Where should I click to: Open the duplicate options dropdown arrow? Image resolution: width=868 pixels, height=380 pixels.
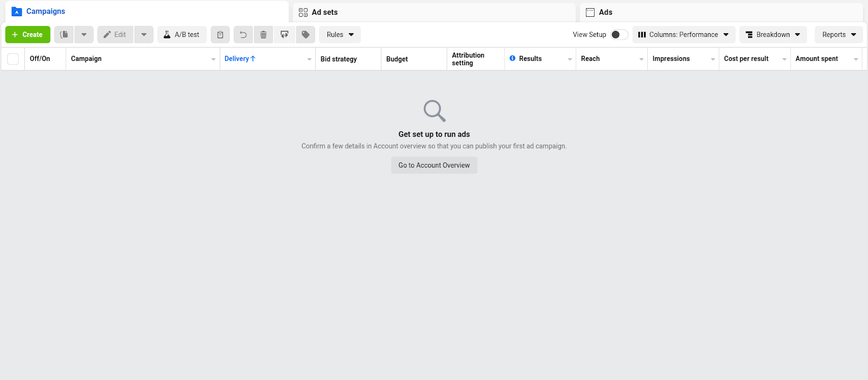[x=84, y=35]
